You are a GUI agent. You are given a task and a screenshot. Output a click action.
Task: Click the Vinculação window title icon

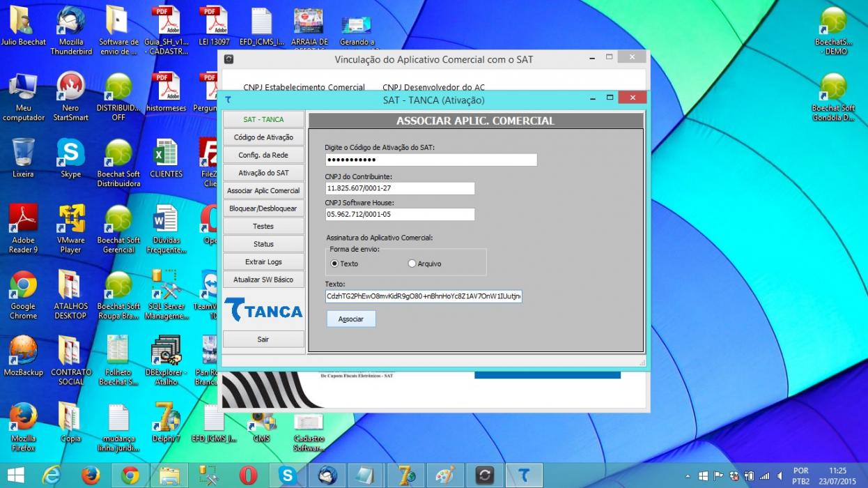[x=228, y=59]
